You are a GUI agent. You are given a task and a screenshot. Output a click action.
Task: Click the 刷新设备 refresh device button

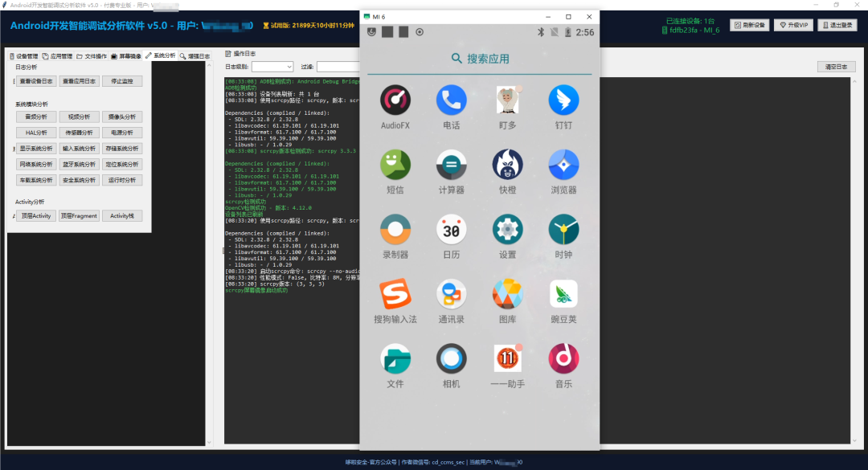(750, 25)
